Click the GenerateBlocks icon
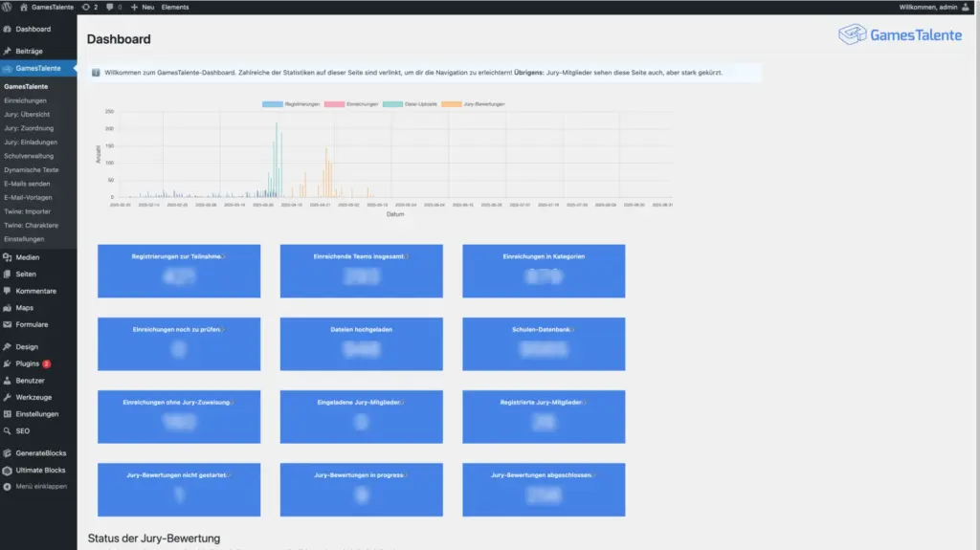This screenshot has height=550, width=980. pos(8,452)
